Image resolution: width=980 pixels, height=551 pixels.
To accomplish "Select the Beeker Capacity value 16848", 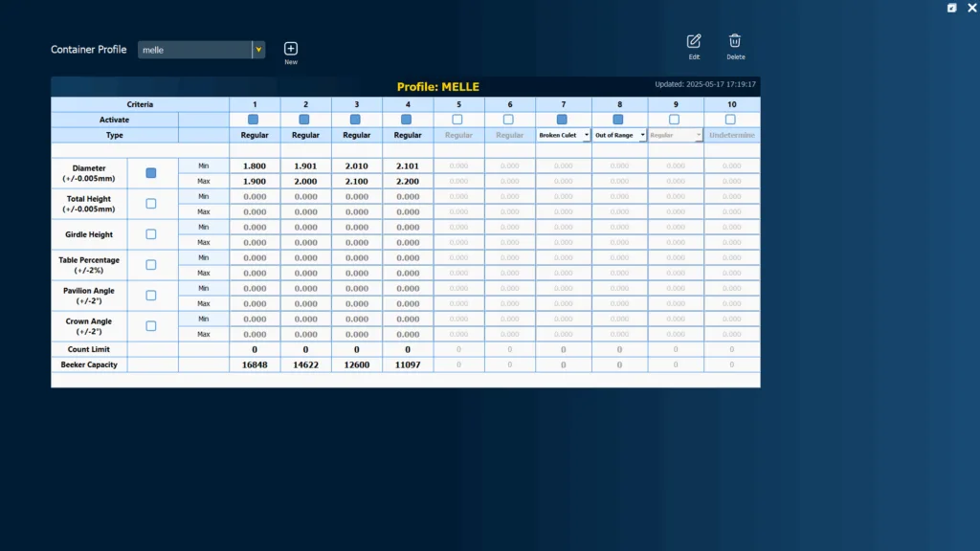I will 255,364.
